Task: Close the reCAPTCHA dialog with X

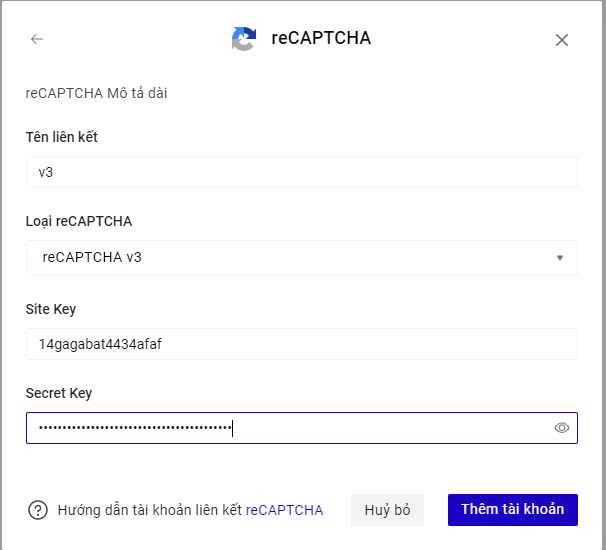Action: pyautogui.click(x=562, y=40)
